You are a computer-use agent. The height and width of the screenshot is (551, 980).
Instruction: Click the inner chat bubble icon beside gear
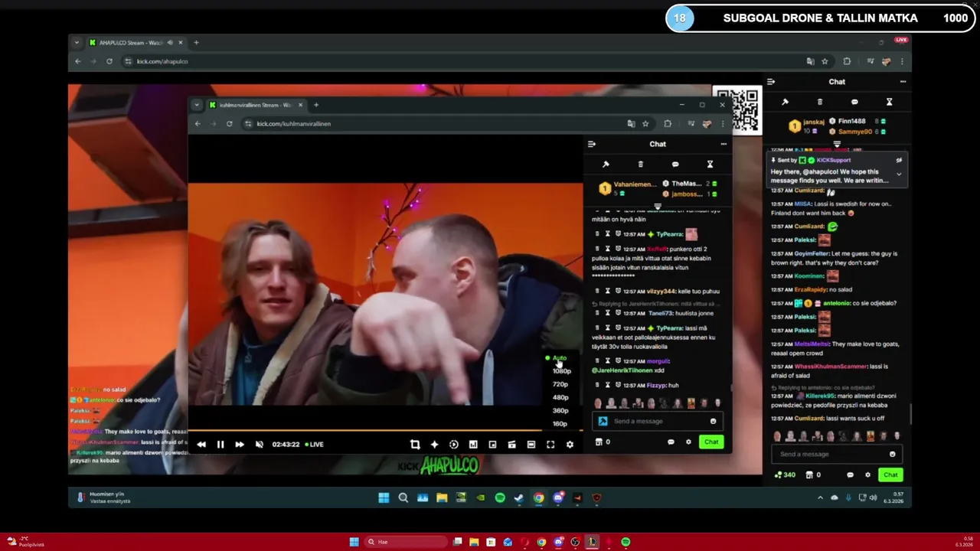[x=671, y=442]
